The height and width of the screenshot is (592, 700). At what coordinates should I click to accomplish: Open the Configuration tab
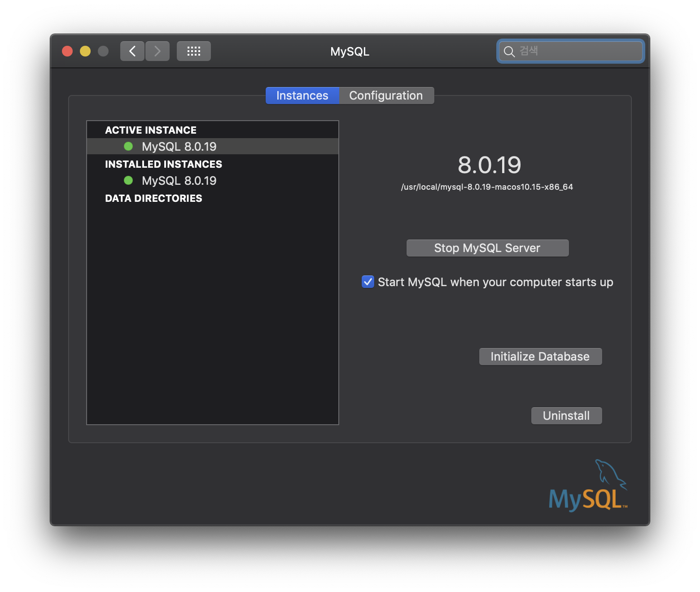click(x=386, y=96)
